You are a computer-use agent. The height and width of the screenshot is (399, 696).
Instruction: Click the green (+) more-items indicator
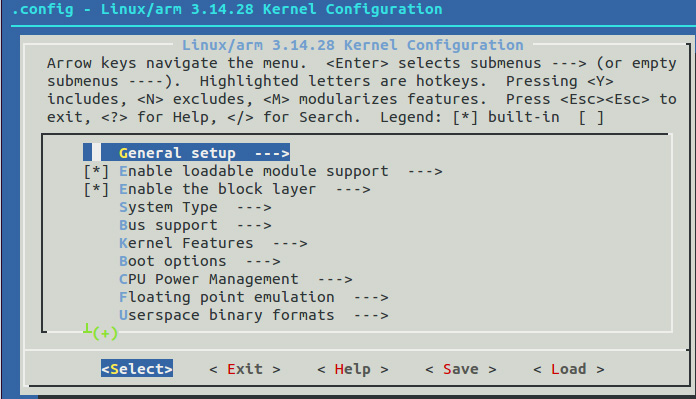pos(105,333)
